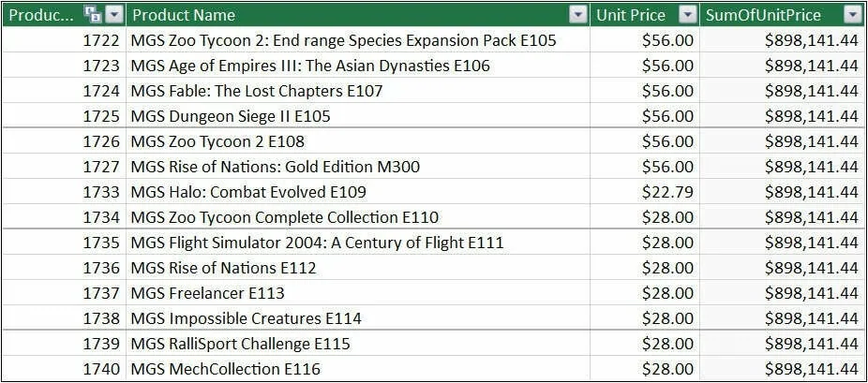Open the Product Name filter dropdown

point(577,15)
